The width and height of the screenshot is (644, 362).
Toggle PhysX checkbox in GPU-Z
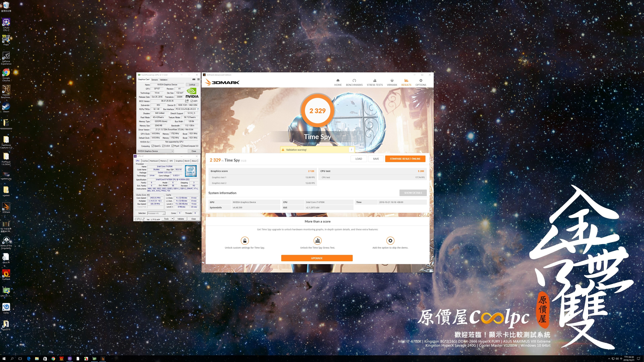pos(173,146)
